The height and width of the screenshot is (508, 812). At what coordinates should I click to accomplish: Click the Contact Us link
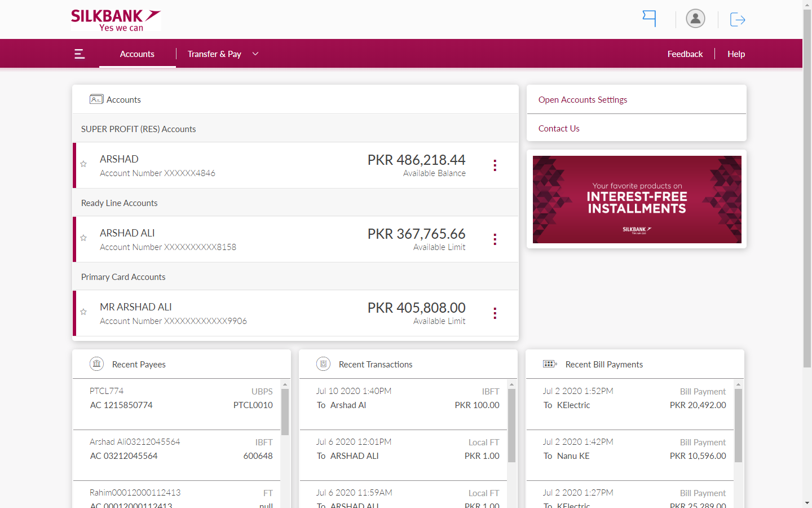click(559, 128)
